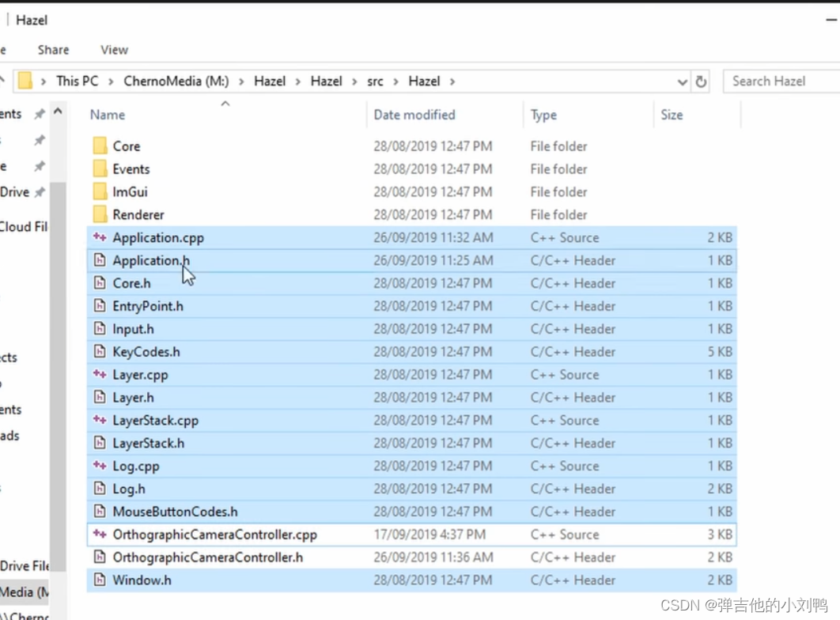Viewport: 840px width, 620px height.
Task: Select the Log.h file name
Action: [x=129, y=490]
